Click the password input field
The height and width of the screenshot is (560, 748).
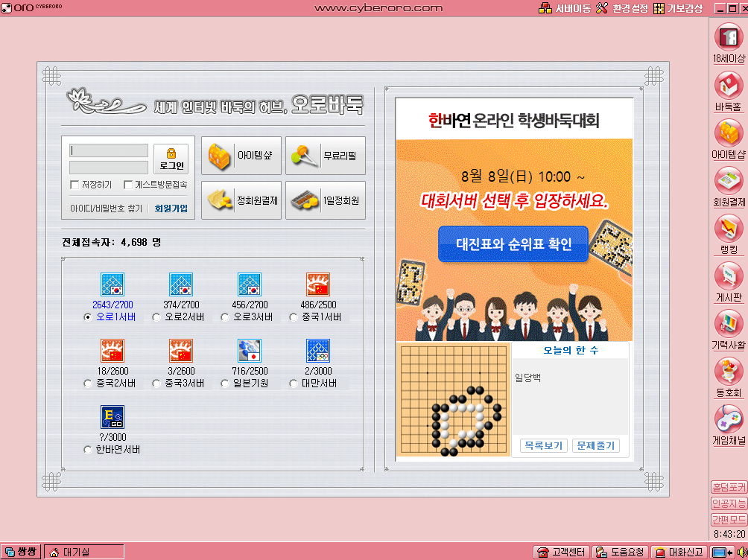pyautogui.click(x=109, y=168)
